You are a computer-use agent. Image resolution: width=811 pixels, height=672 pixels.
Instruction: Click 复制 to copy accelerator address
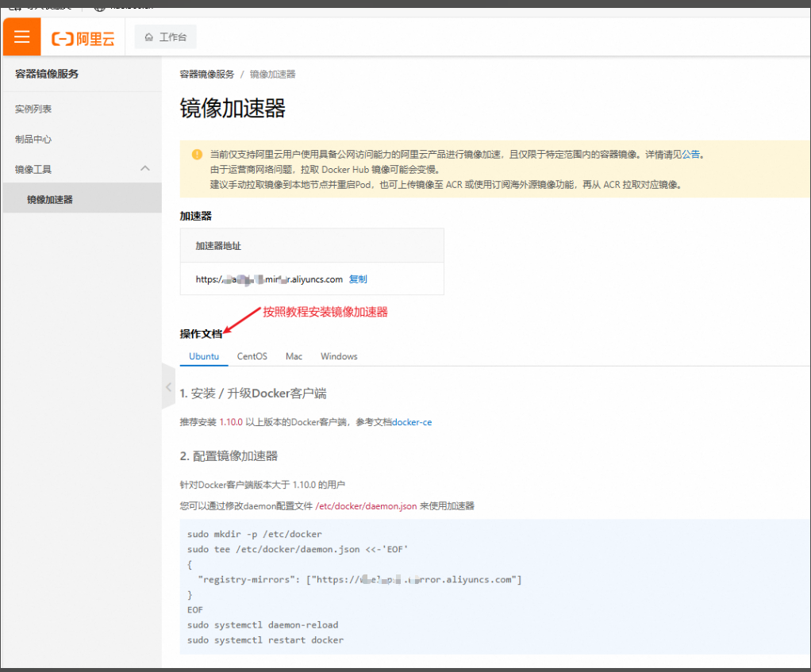[x=358, y=279]
